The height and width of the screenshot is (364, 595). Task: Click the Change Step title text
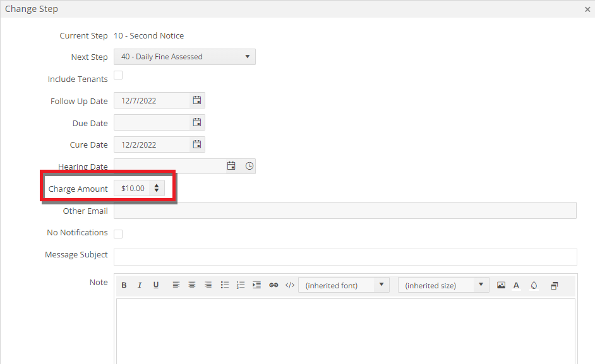tap(32, 9)
